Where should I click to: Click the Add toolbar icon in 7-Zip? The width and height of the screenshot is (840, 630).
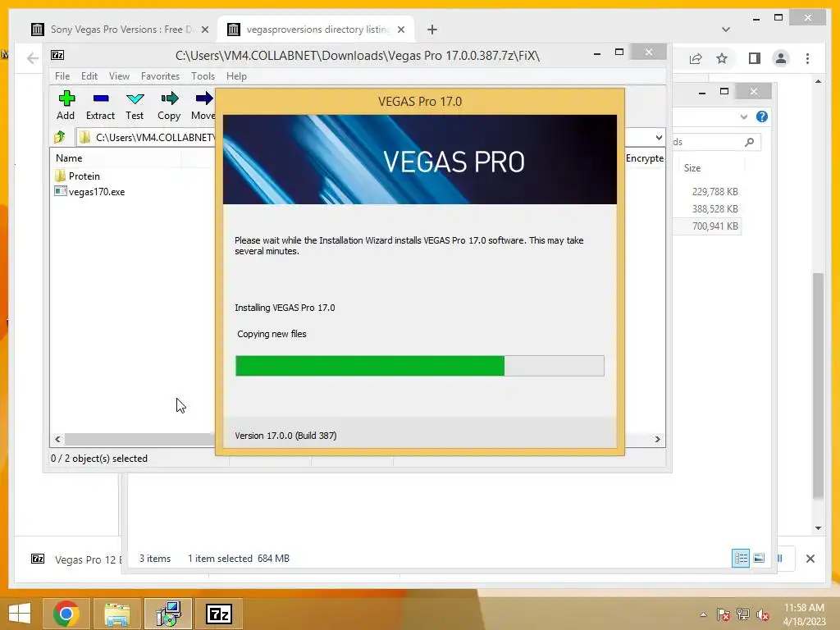point(66,106)
